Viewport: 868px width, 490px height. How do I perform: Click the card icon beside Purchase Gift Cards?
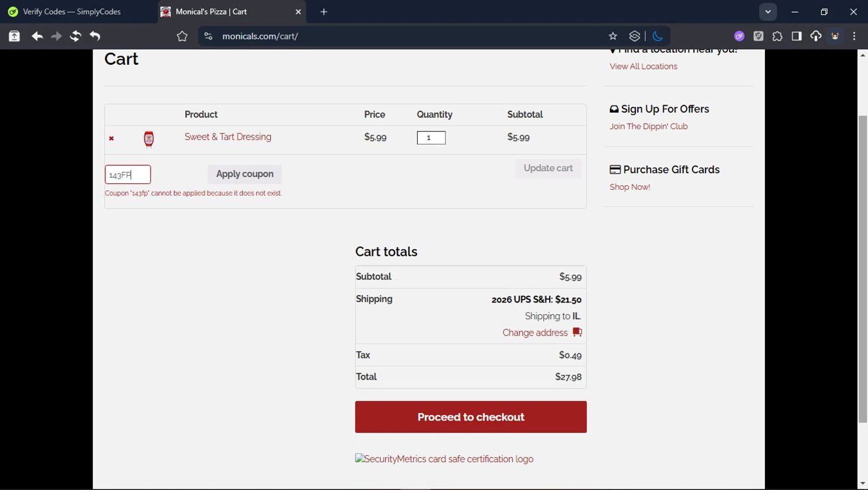tap(615, 170)
